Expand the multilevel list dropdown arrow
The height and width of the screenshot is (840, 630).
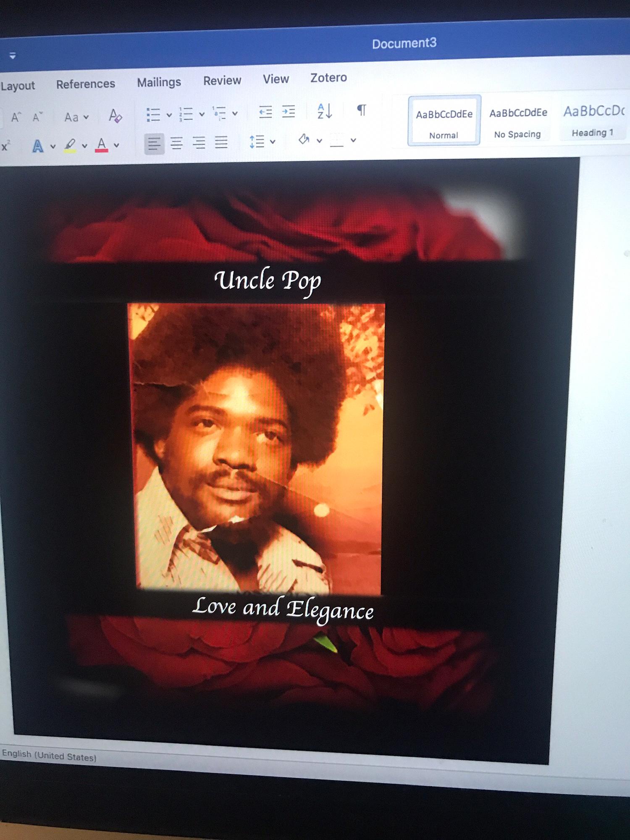tap(235, 113)
